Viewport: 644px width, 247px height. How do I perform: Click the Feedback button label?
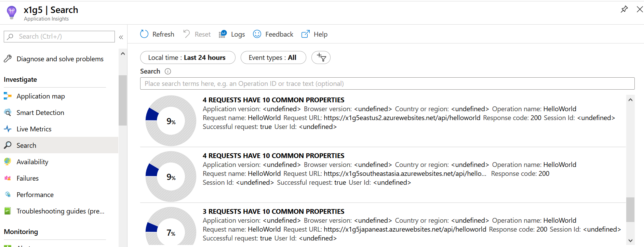click(279, 34)
